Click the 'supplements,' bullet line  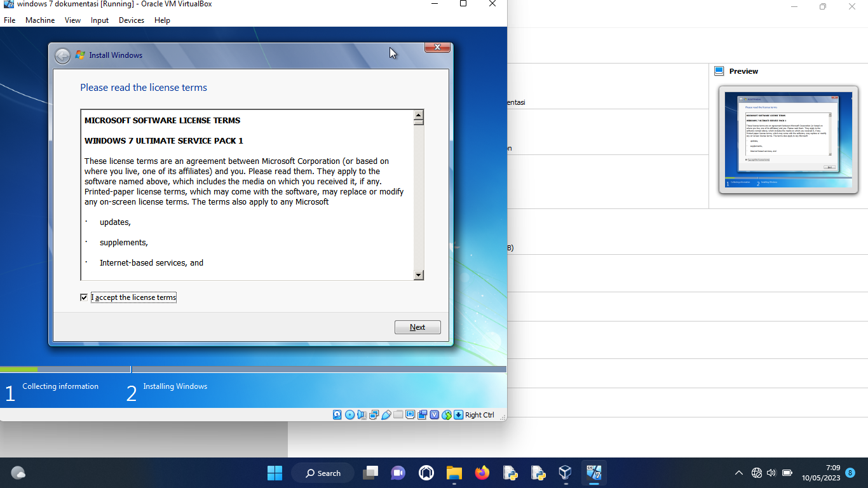(124, 243)
